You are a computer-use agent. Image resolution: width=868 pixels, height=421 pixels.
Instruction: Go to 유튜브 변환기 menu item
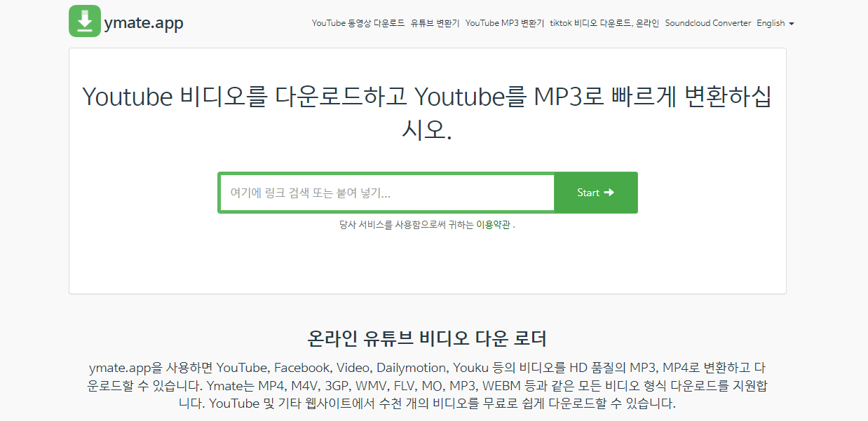[435, 23]
